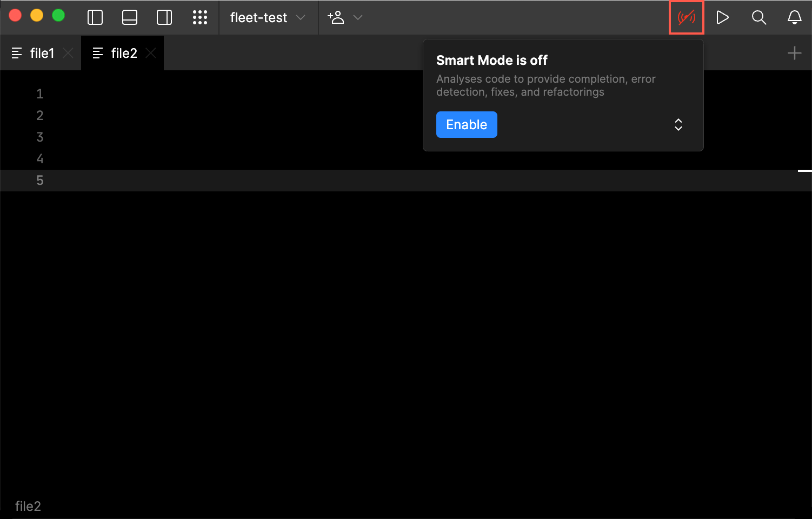
Task: Open the search with the magnifier icon
Action: (x=758, y=17)
